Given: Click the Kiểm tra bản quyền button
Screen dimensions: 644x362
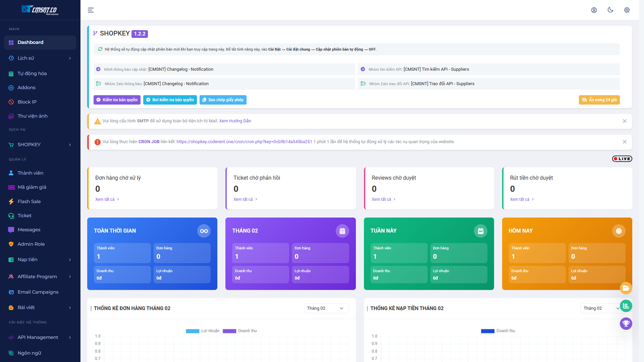Looking at the screenshot, I should [117, 100].
